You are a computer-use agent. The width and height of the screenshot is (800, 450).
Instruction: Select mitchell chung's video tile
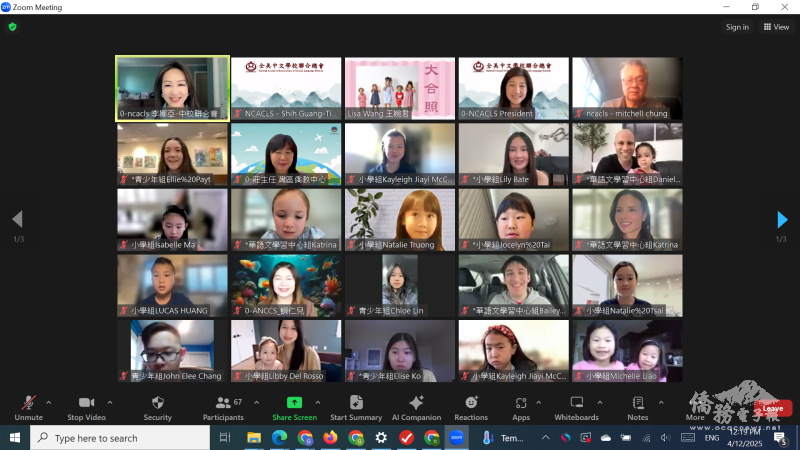coord(627,88)
